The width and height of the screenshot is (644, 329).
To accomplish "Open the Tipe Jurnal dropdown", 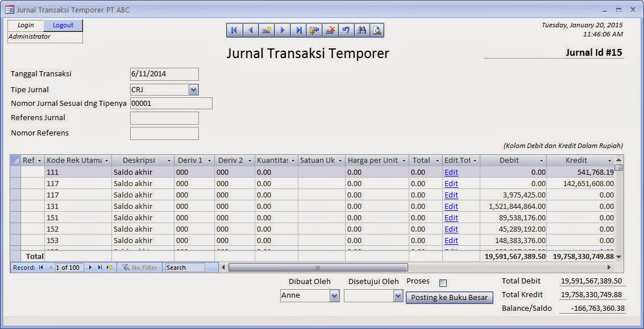I will click(x=193, y=89).
